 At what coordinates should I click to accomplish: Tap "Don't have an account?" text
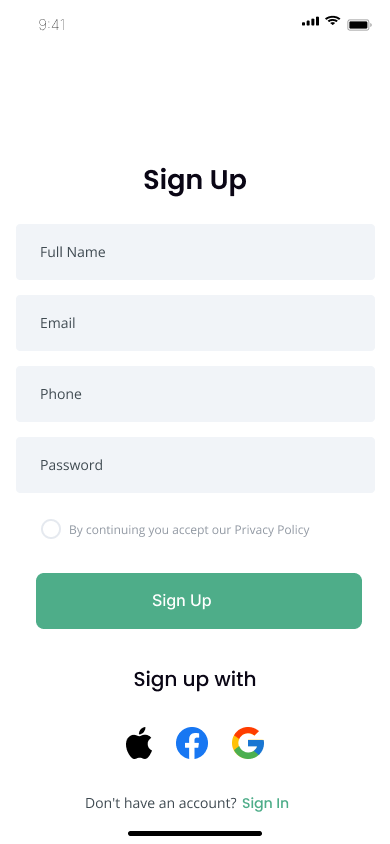pos(161,803)
